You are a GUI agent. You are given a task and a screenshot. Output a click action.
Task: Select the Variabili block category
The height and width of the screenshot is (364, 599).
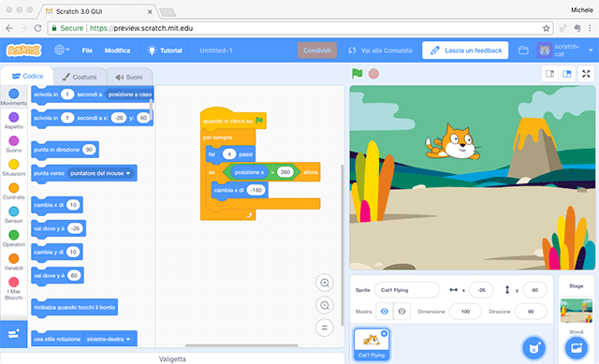click(x=14, y=262)
